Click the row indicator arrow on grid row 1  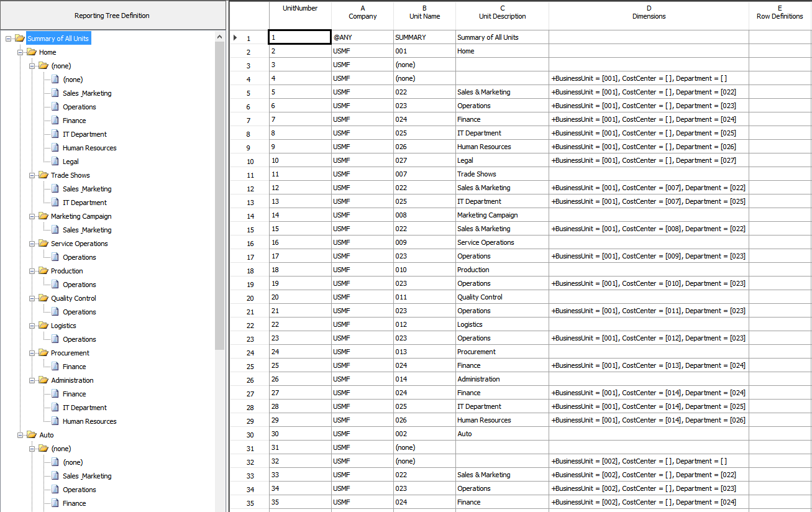click(x=235, y=37)
